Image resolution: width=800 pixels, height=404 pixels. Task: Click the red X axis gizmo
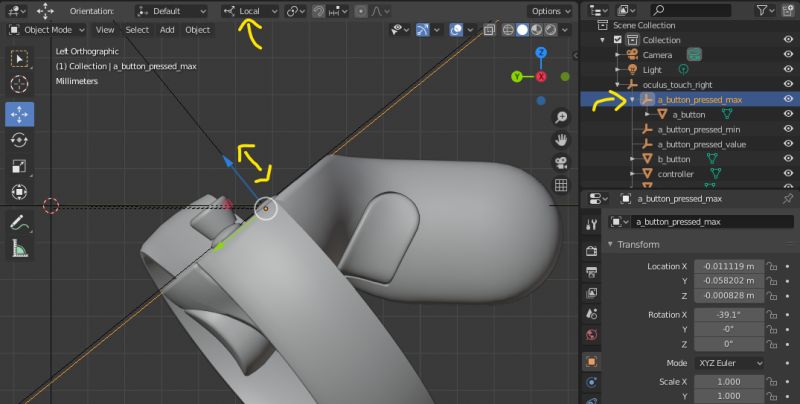coord(541,77)
